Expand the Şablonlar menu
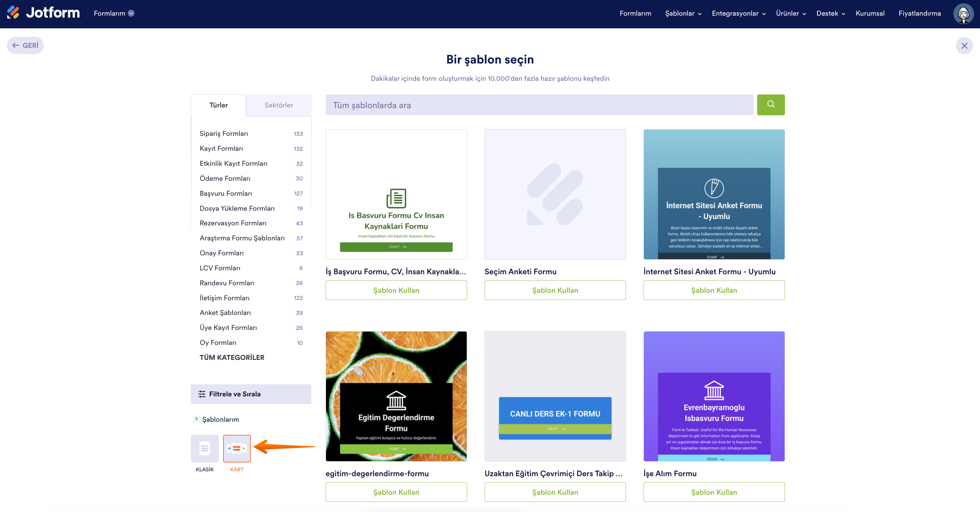This screenshot has width=980, height=512. (683, 13)
